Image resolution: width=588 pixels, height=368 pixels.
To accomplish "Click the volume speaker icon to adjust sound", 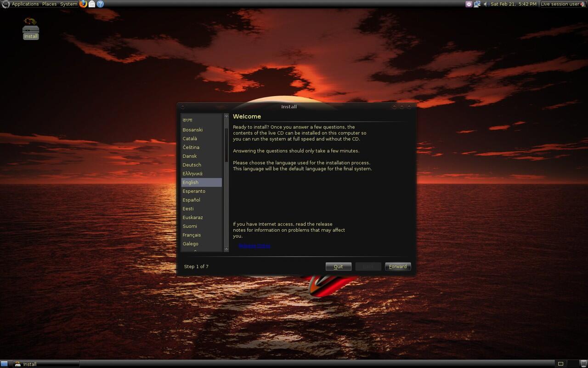I will coord(486,4).
